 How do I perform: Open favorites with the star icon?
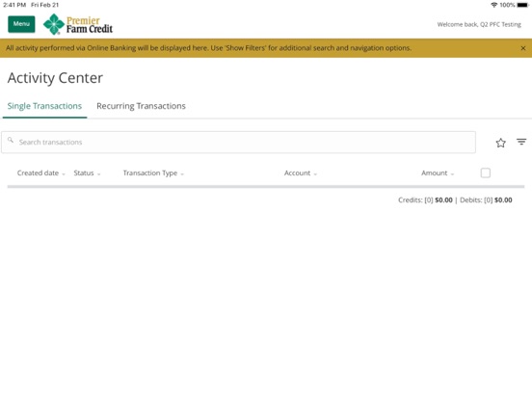pyautogui.click(x=501, y=143)
